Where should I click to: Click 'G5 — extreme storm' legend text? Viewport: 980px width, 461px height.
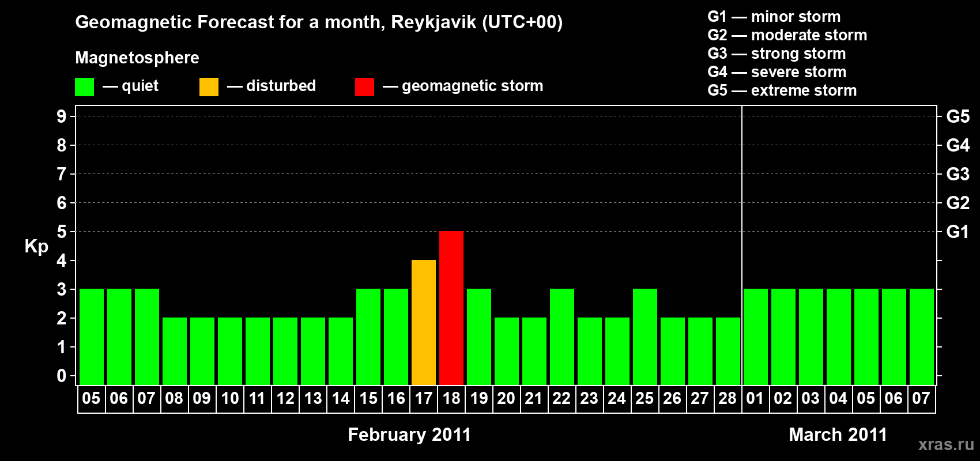pyautogui.click(x=782, y=90)
